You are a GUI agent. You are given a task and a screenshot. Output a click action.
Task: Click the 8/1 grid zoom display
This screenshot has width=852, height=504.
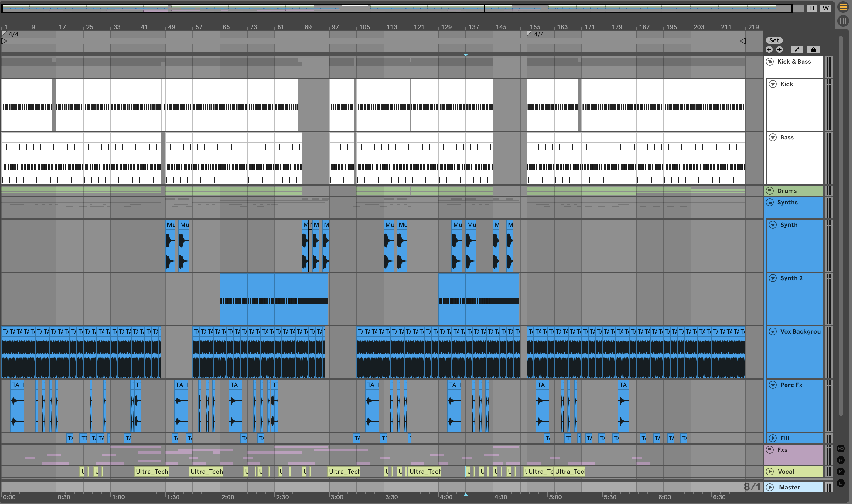tap(752, 487)
